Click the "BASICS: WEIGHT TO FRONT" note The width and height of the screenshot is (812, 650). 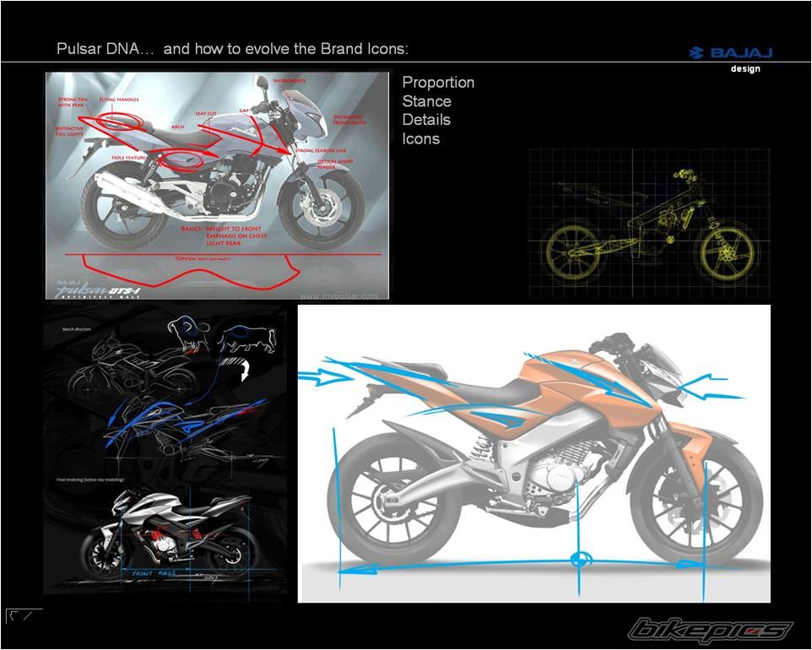225,236
